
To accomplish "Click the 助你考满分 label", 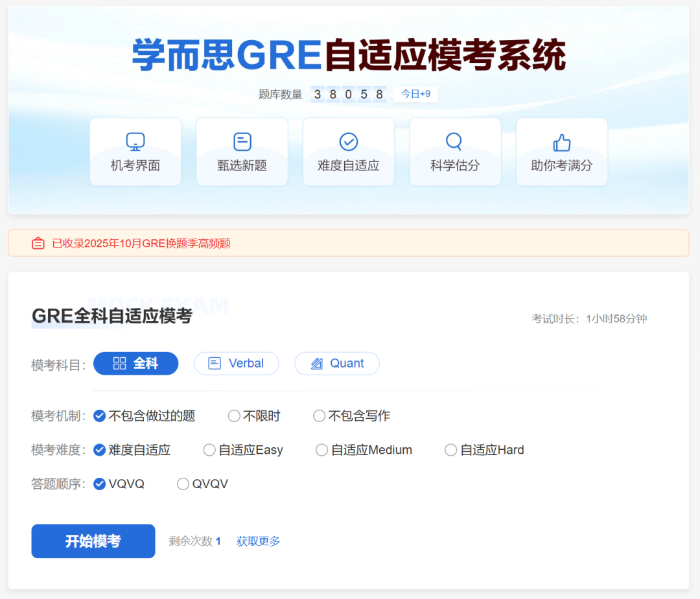I will [x=561, y=165].
